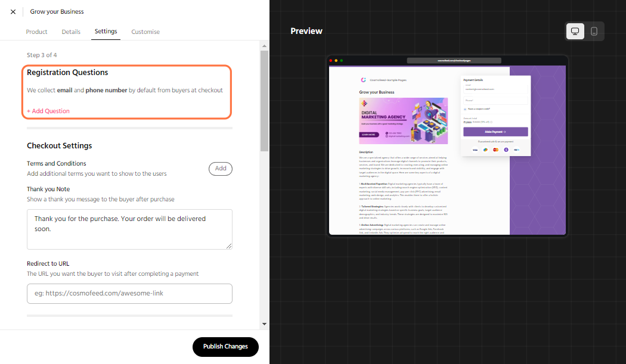Click the 'Terms and Conditions' label
The height and width of the screenshot is (364, 626).
click(x=56, y=163)
